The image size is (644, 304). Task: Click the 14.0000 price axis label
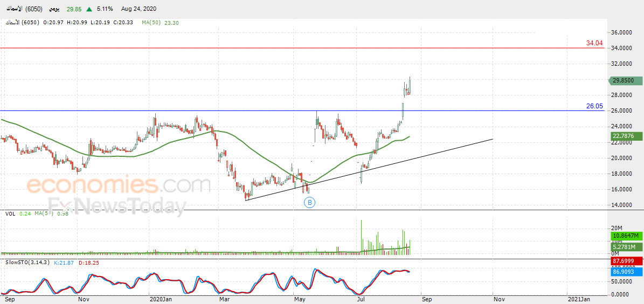[x=621, y=205]
